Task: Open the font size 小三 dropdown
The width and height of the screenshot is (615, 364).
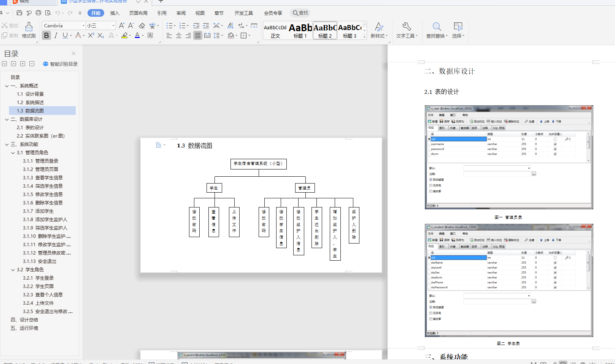Action: pos(113,25)
